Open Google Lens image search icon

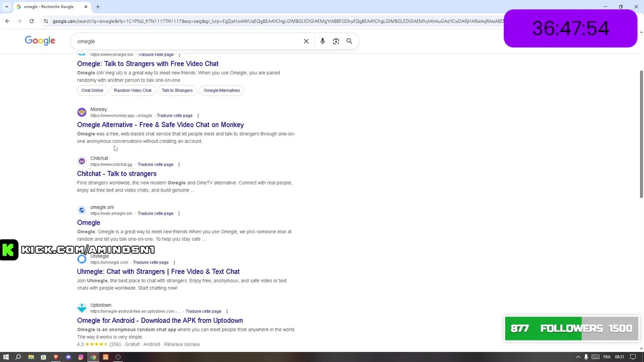[336, 41]
